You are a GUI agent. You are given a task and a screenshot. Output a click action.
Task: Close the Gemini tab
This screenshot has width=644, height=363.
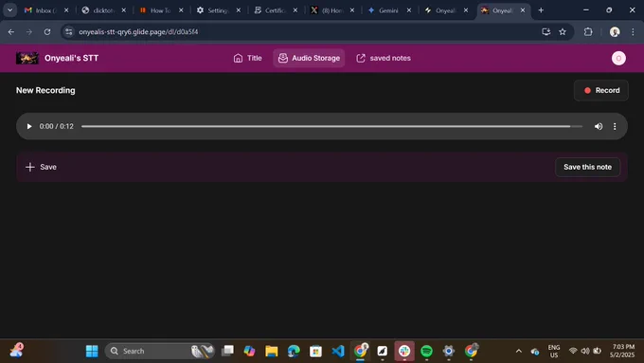(x=409, y=10)
